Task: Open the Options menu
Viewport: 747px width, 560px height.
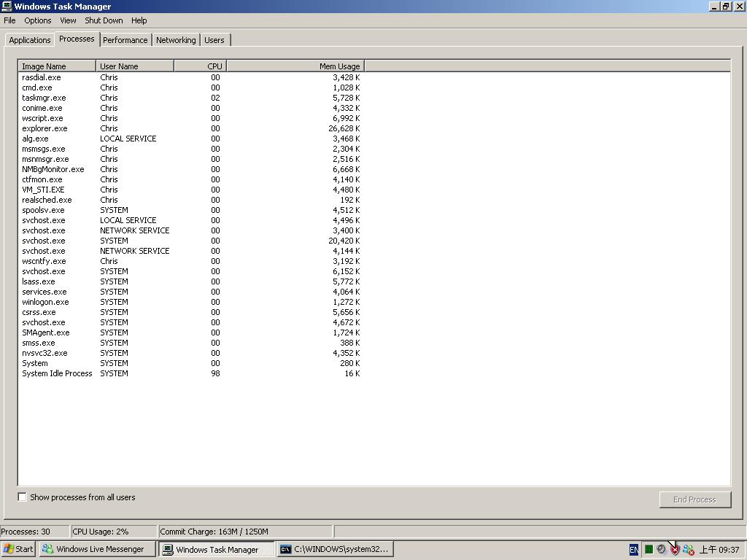Action: [x=38, y=20]
